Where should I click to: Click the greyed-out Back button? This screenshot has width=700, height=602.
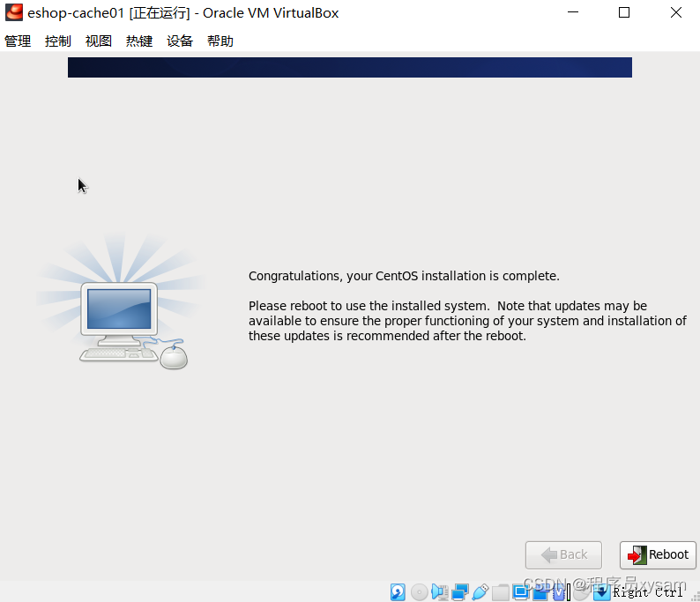click(563, 554)
